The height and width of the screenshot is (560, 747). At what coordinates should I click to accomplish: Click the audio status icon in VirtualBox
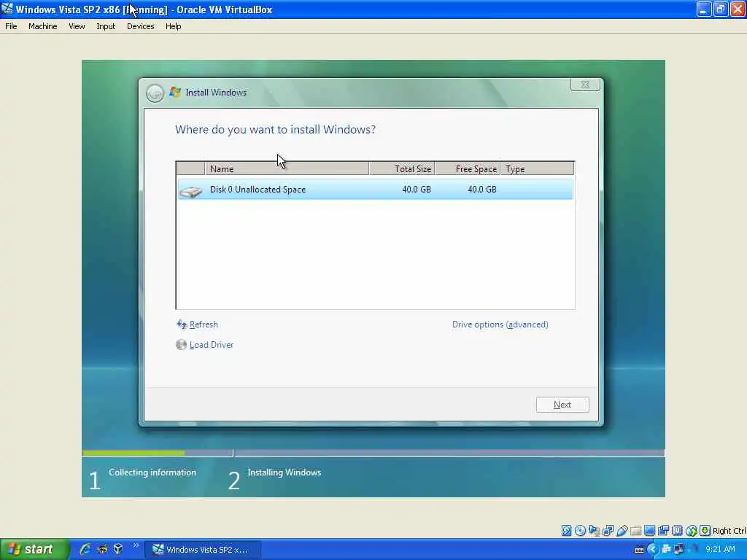[x=594, y=531]
